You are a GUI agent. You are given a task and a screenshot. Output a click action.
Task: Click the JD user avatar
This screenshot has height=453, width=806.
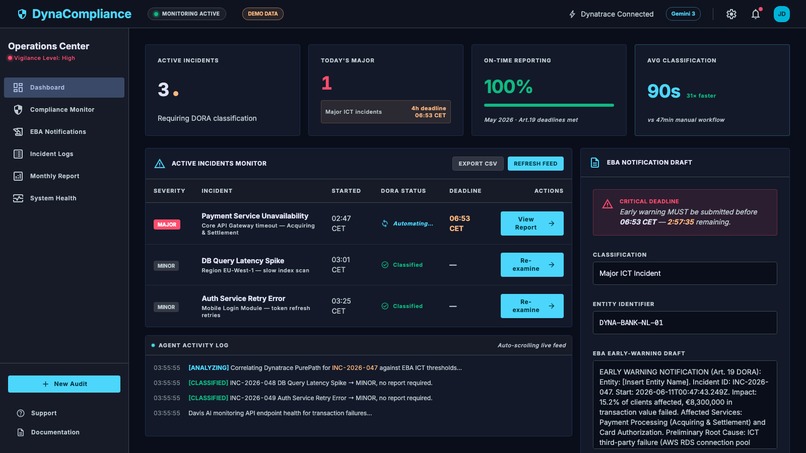[x=781, y=14]
